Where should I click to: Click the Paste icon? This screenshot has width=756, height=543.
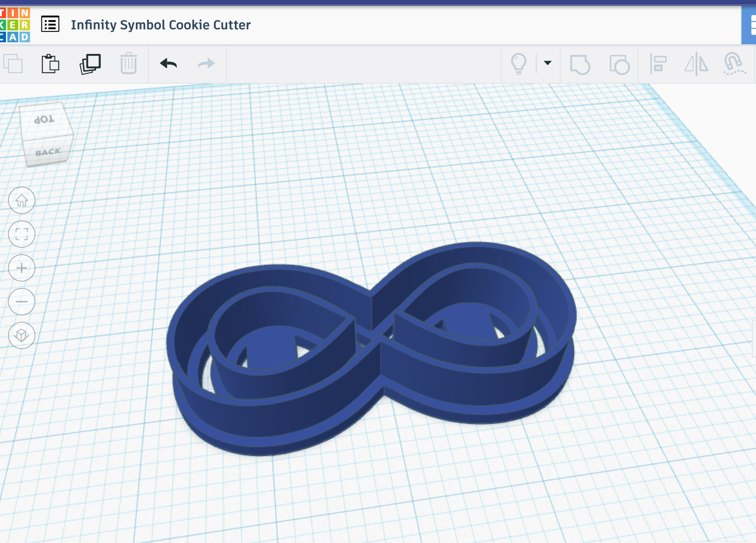pyautogui.click(x=51, y=64)
